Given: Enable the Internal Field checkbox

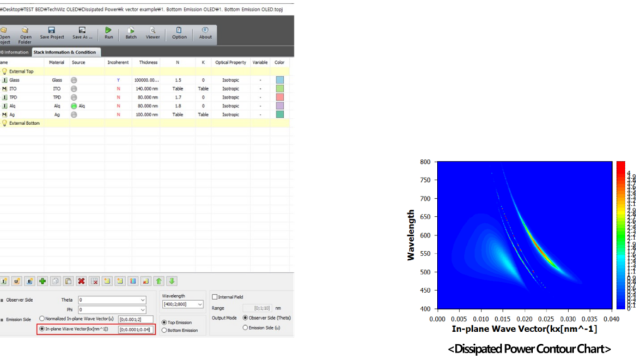Looking at the screenshot, I should [215, 297].
